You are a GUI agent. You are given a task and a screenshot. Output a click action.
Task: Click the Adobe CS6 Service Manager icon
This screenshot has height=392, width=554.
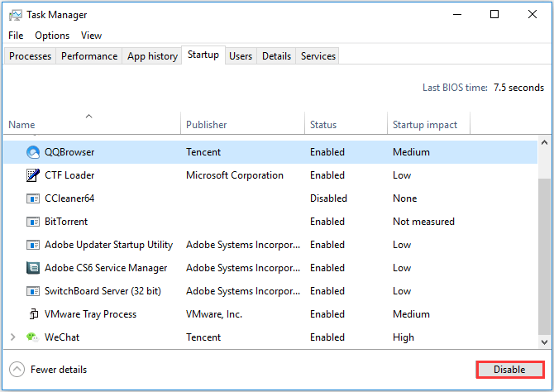tap(33, 268)
